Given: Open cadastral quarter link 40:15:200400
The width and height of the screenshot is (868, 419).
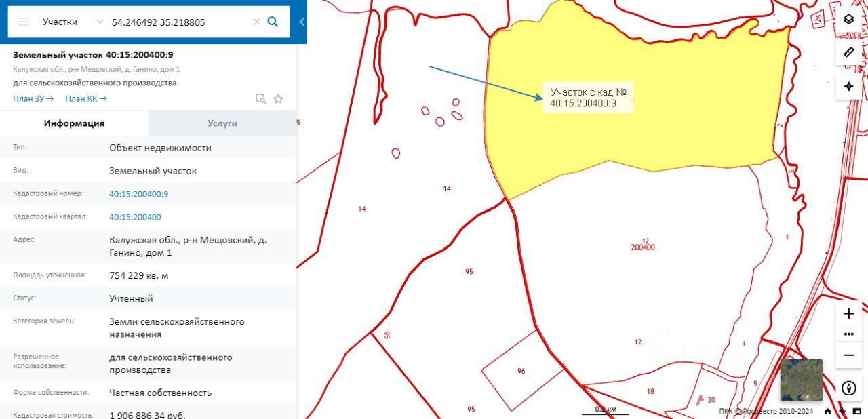Looking at the screenshot, I should pos(135,217).
